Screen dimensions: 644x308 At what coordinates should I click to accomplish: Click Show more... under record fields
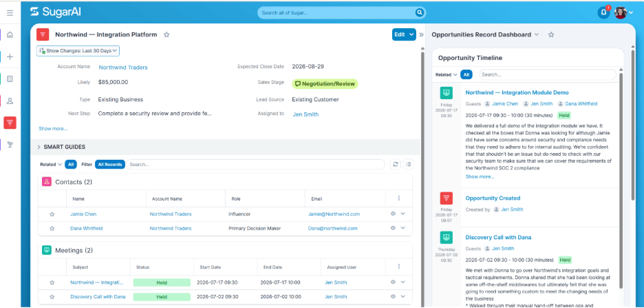[53, 129]
